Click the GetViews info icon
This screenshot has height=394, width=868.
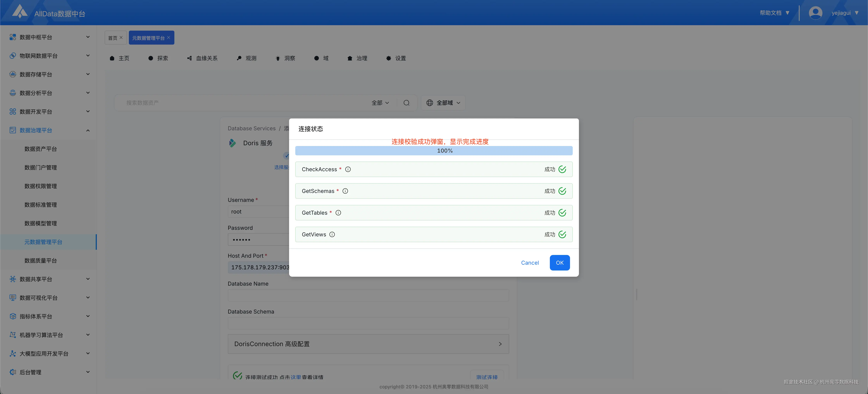pos(332,234)
